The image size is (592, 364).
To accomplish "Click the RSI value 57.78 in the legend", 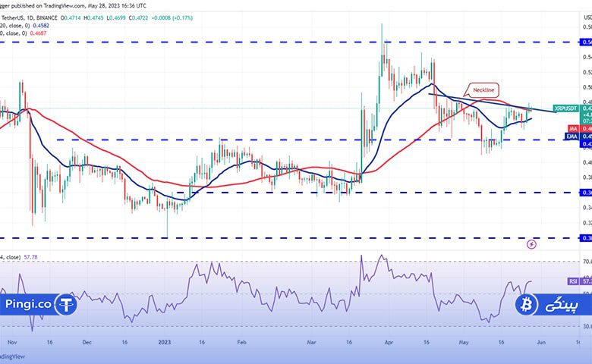I will point(30,257).
